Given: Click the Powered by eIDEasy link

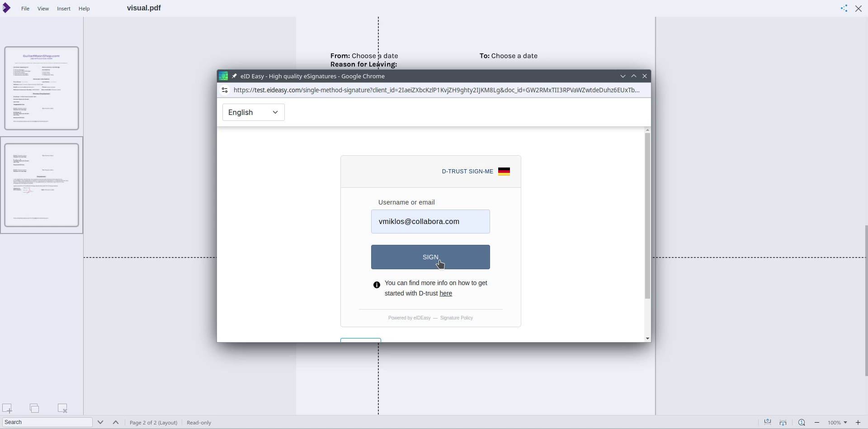Looking at the screenshot, I should [x=409, y=318].
